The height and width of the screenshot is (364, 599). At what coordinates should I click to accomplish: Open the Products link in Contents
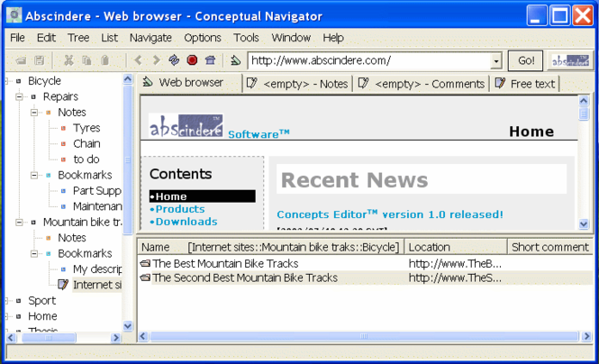point(180,209)
